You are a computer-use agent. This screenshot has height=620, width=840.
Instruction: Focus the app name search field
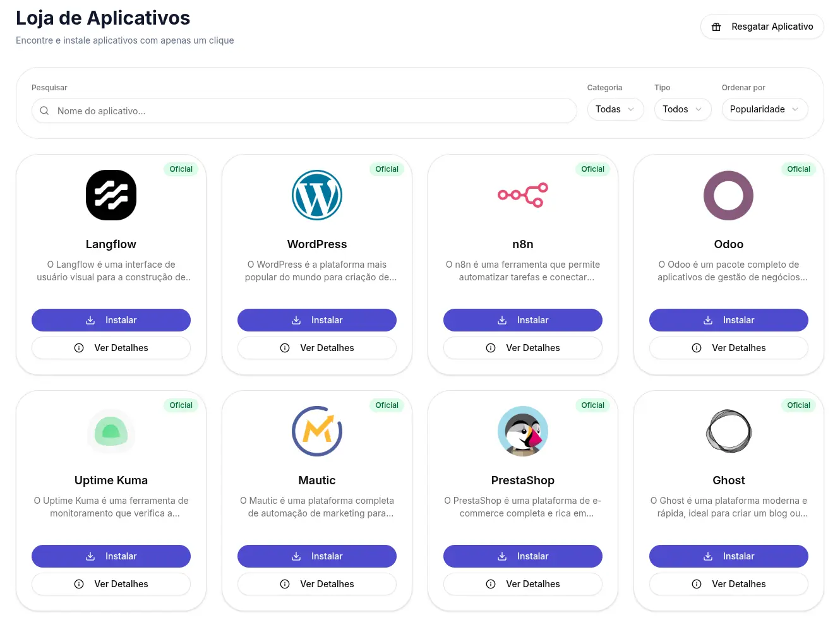coord(309,111)
